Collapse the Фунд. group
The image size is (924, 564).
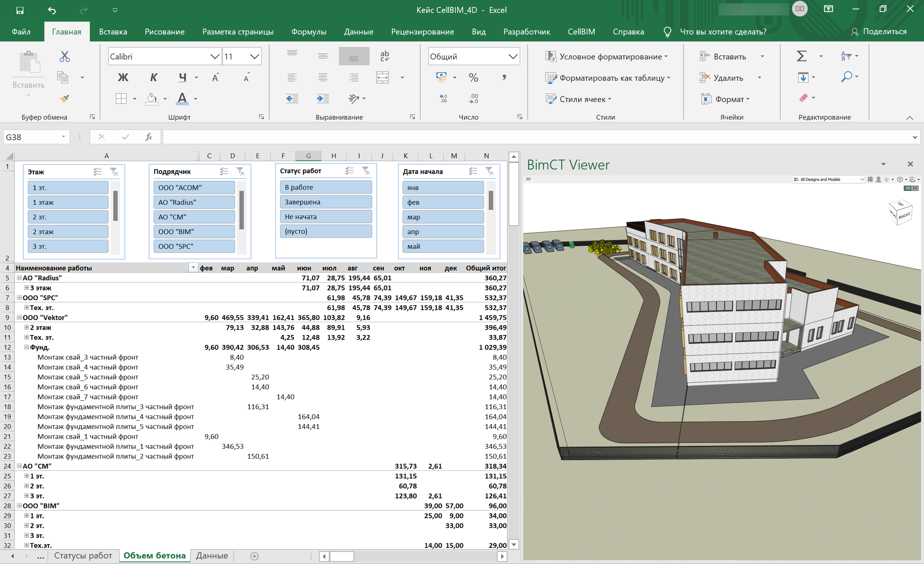coord(26,347)
